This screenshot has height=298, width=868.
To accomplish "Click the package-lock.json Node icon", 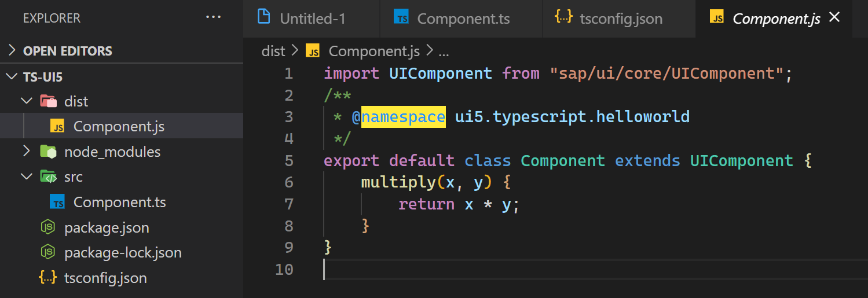I will (x=47, y=252).
